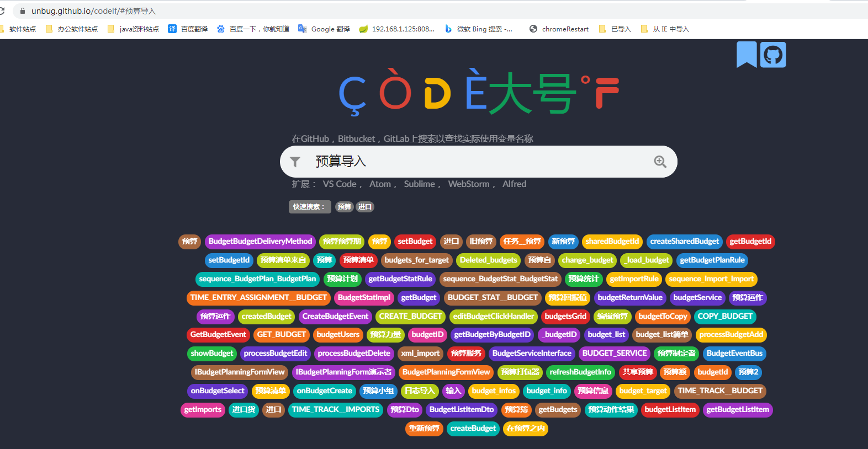Pick the showBudget tag
868x449 pixels.
click(x=212, y=354)
